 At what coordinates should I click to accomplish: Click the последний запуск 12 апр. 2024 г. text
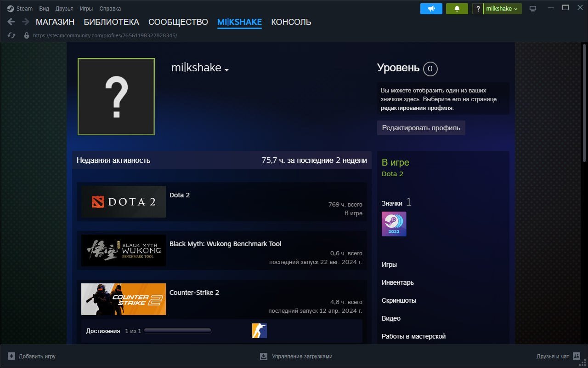point(315,310)
